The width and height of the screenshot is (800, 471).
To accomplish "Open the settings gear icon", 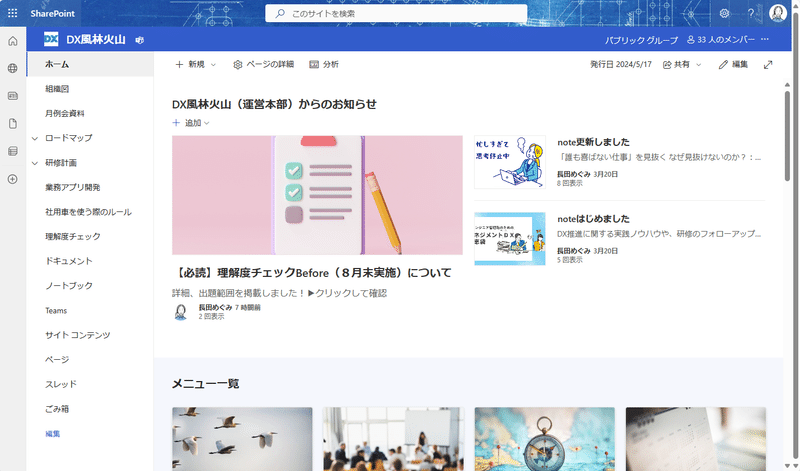I will [x=724, y=13].
